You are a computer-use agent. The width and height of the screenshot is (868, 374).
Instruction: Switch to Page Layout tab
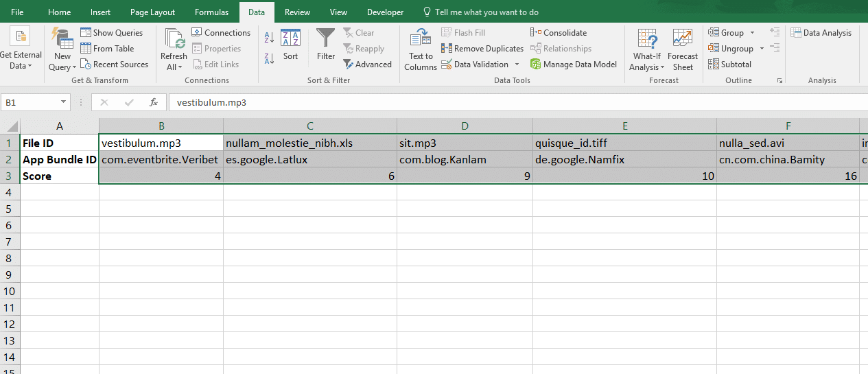(152, 12)
